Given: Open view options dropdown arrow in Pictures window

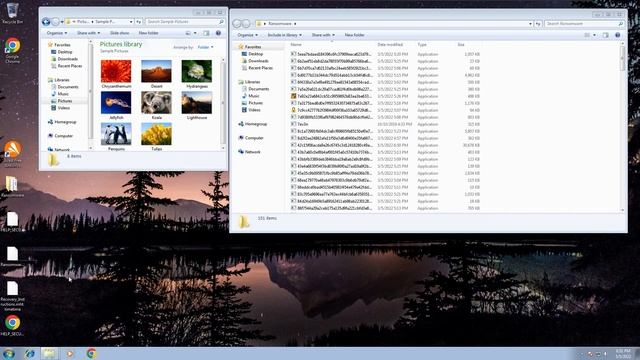Looking at the screenshot, I should coord(195,33).
